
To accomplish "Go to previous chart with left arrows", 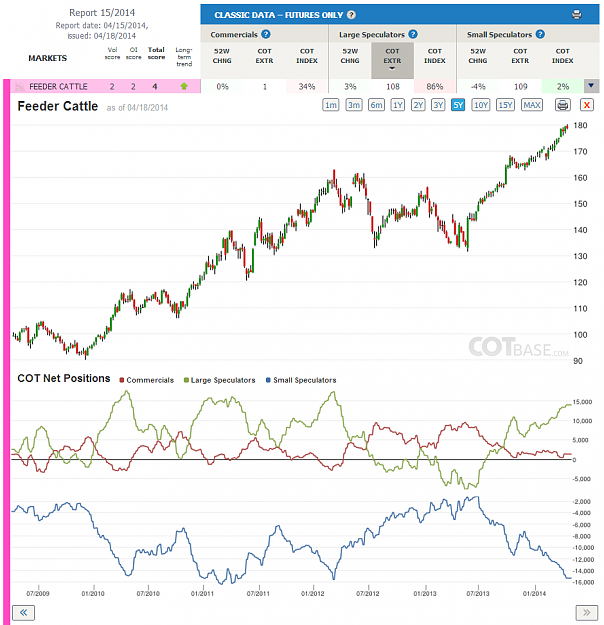I will click(x=24, y=613).
